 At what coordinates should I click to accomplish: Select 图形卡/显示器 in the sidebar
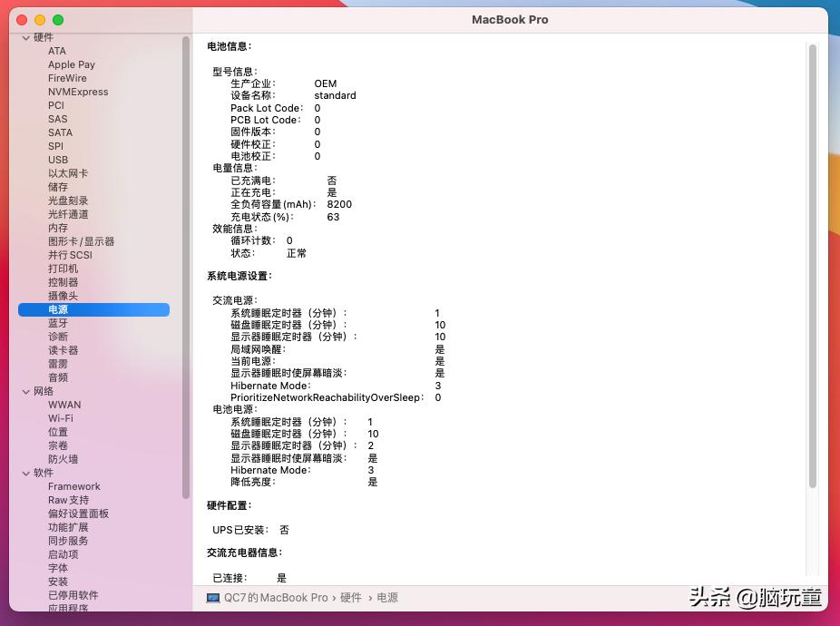pyautogui.click(x=81, y=241)
